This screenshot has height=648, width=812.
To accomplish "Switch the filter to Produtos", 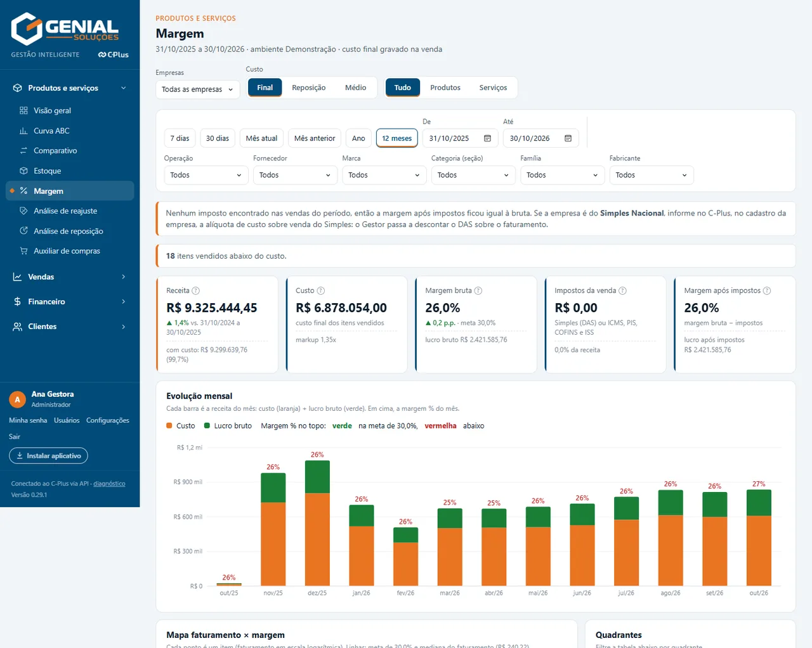I will coord(445,87).
